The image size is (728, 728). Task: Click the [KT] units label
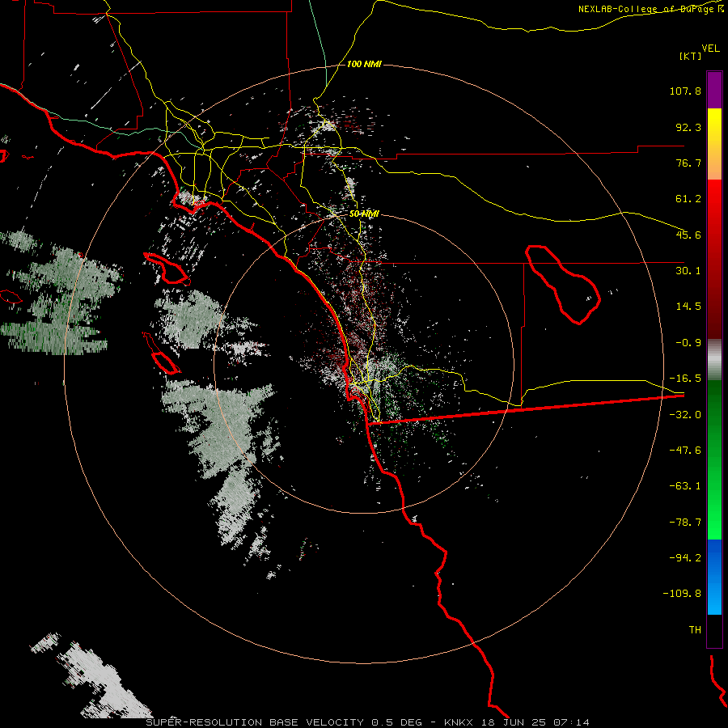[x=691, y=56]
